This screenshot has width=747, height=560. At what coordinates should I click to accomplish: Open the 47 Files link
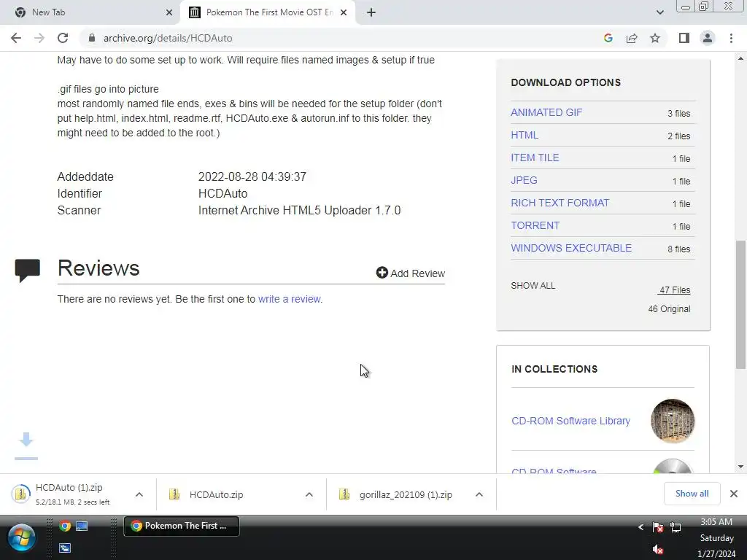click(x=674, y=290)
